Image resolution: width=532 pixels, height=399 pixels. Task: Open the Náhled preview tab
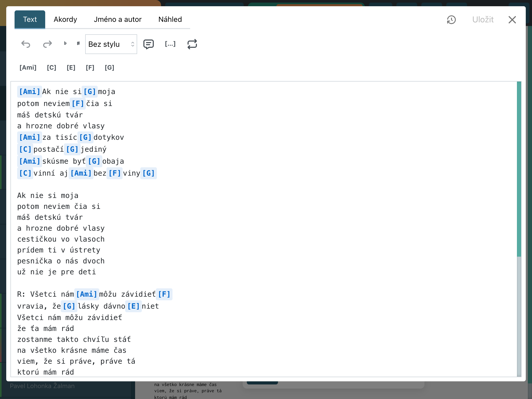tap(170, 19)
